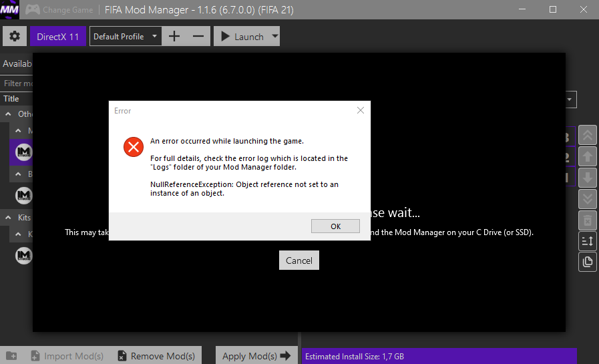Click the NullReferenceException error message text
This screenshot has height=364, width=599.
[244, 189]
